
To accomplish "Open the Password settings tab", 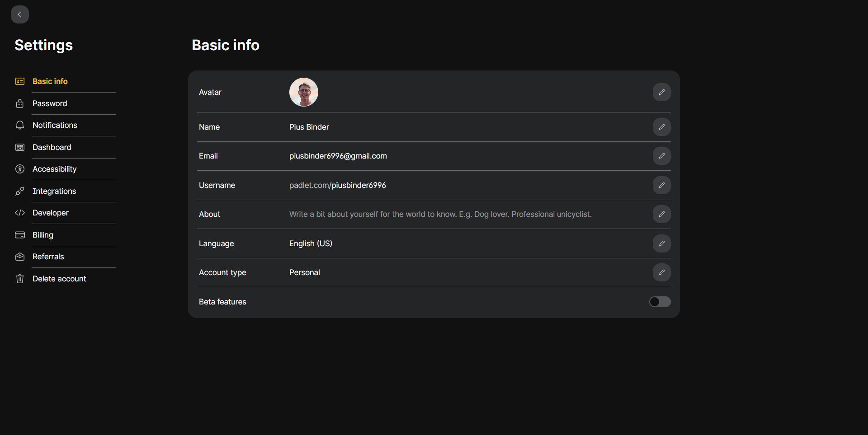I will click(x=50, y=103).
